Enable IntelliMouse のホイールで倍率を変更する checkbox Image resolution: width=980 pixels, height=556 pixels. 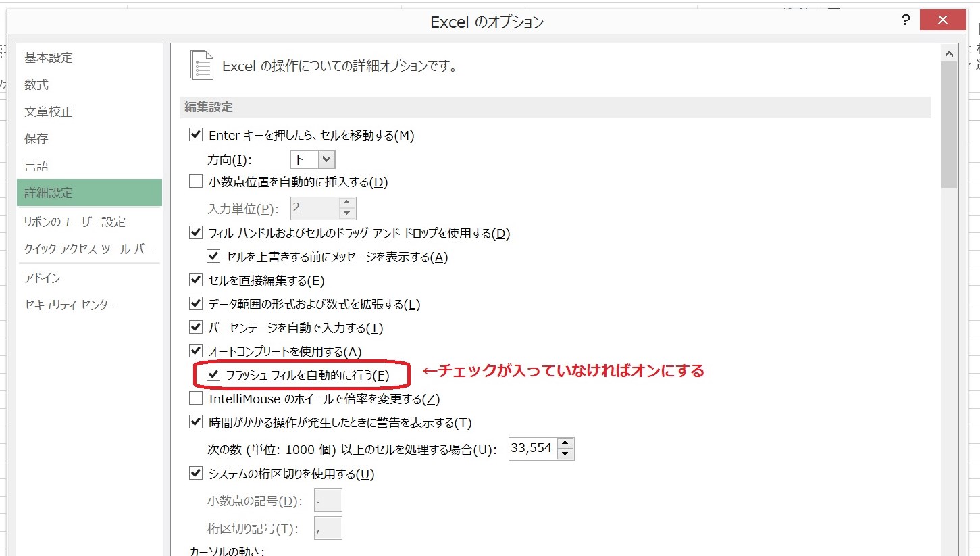click(196, 399)
